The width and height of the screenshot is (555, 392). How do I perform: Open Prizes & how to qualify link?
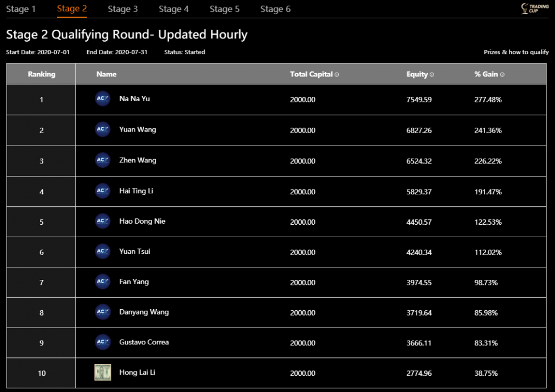[516, 53]
